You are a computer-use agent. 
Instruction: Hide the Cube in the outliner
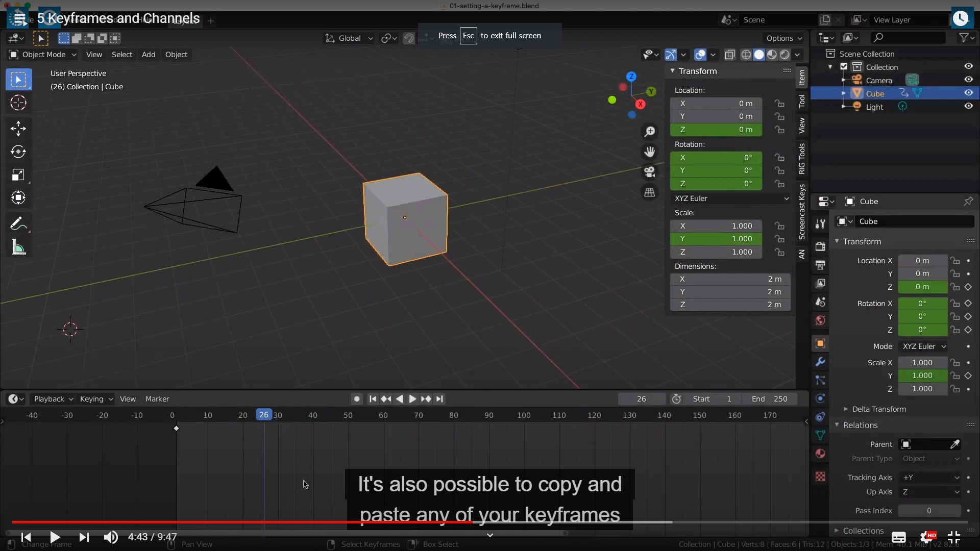(968, 93)
